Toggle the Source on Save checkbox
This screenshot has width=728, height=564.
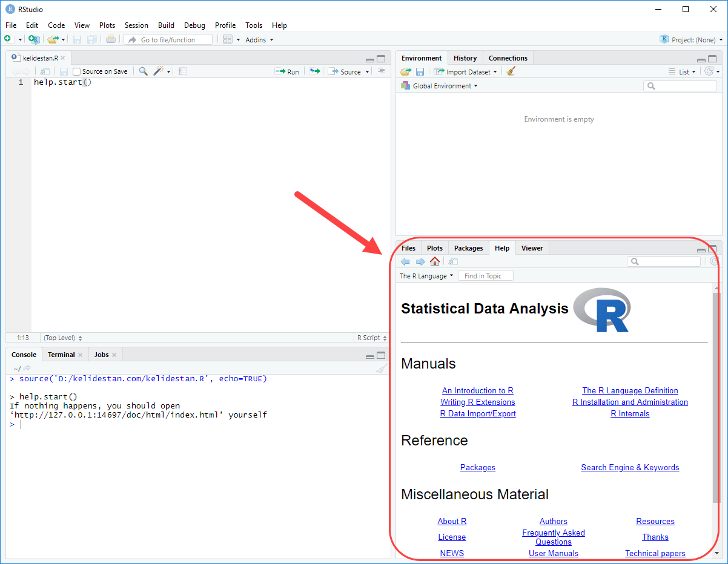(76, 71)
